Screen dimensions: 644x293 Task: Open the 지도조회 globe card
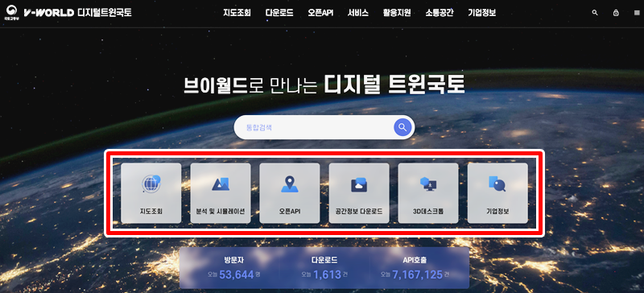coord(151,193)
